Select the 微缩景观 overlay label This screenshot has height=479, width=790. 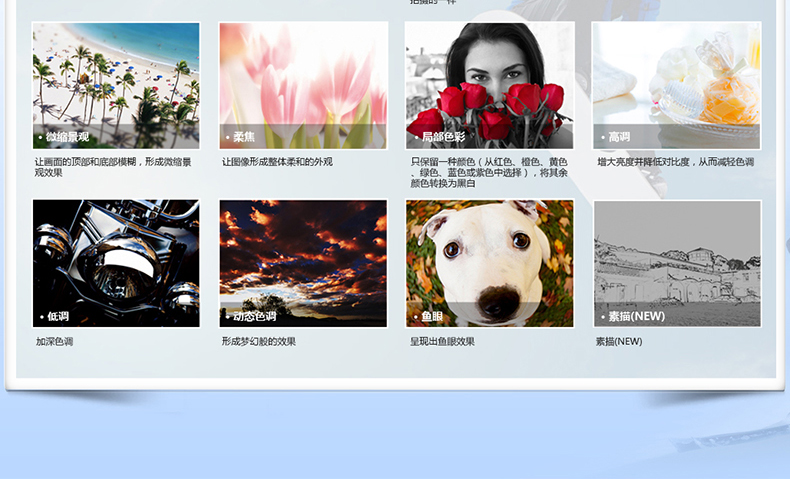click(67, 137)
